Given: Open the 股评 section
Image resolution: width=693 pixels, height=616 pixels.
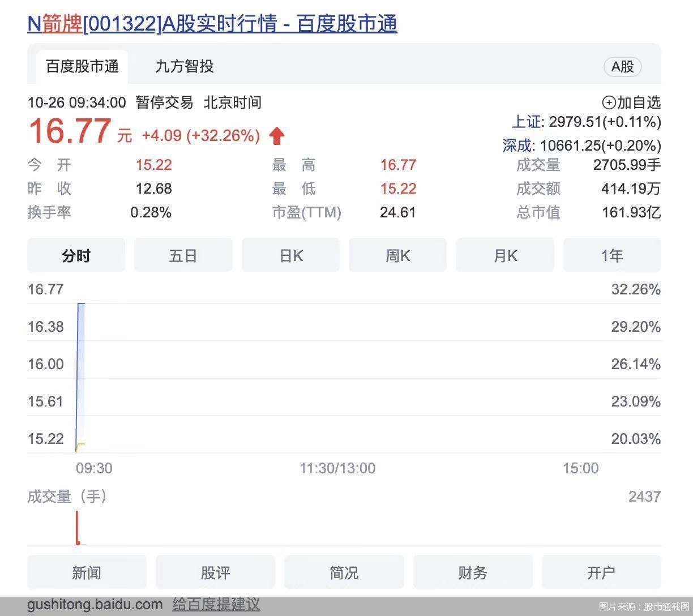Looking at the screenshot, I should [x=215, y=572].
